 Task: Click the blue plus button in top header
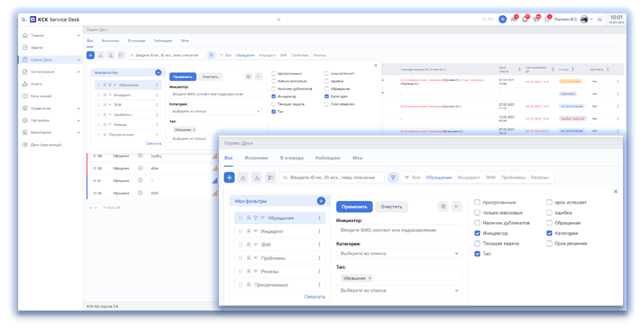click(x=502, y=20)
